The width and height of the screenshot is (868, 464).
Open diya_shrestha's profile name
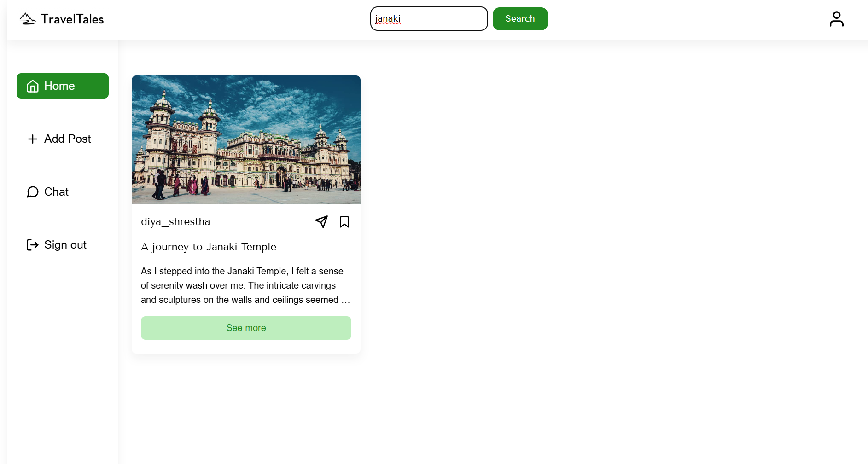(x=175, y=221)
